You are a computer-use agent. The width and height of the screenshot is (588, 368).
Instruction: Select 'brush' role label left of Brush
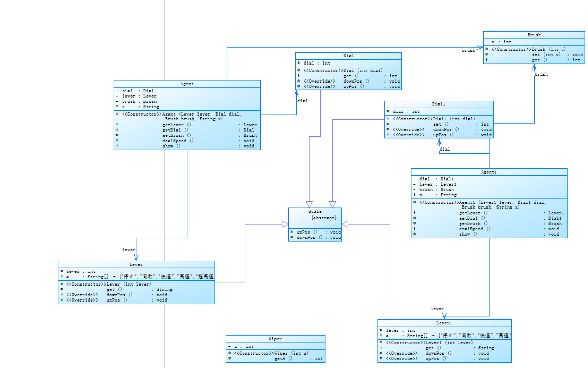[468, 50]
